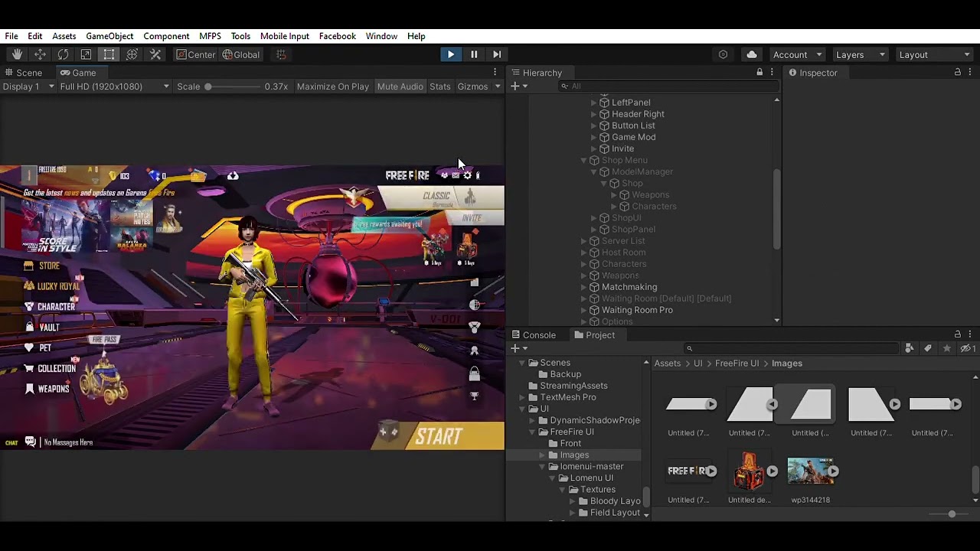Toggle Global handle rotation button

(x=241, y=54)
